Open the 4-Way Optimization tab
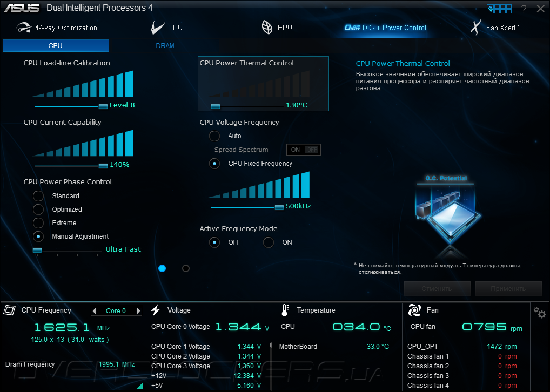This screenshot has height=392, width=550. pos(57,28)
